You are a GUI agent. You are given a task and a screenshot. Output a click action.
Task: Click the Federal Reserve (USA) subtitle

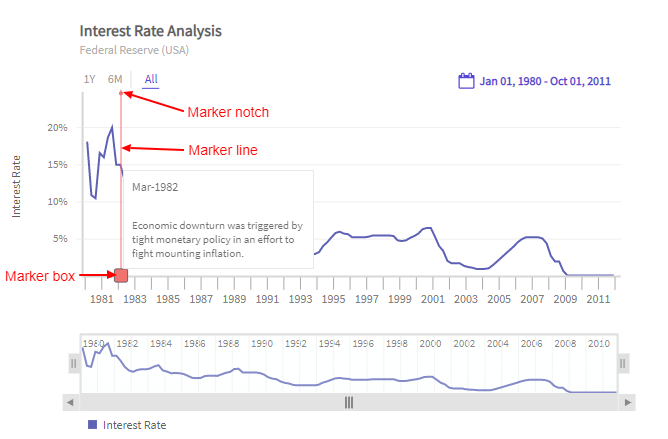[x=134, y=50]
